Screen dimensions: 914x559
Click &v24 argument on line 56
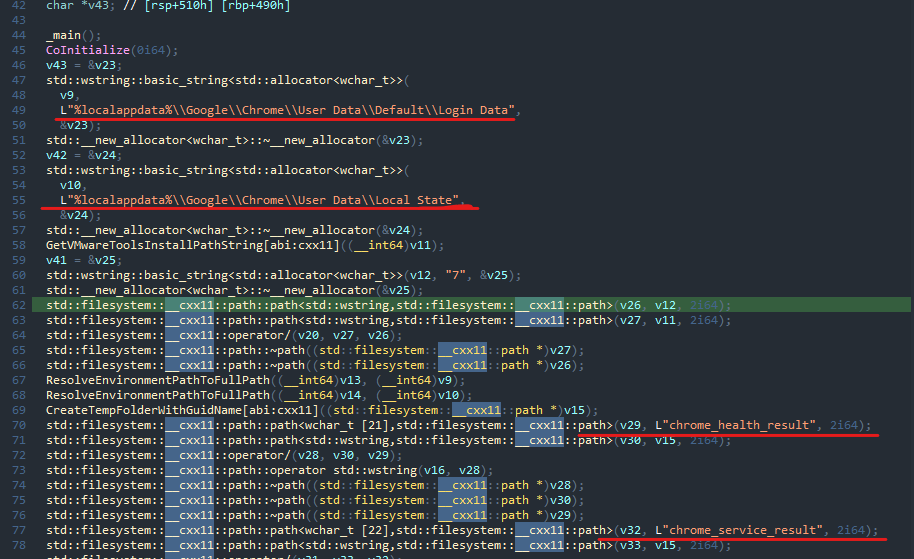coord(73,215)
